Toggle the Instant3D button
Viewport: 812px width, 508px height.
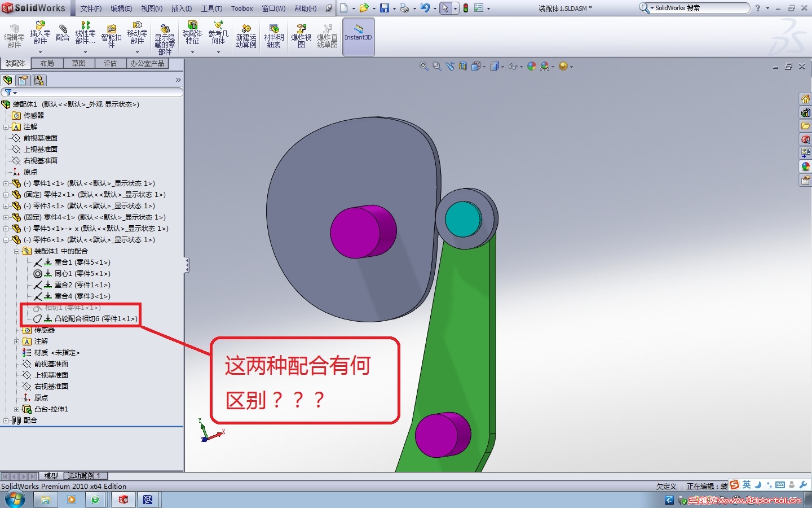(x=359, y=36)
